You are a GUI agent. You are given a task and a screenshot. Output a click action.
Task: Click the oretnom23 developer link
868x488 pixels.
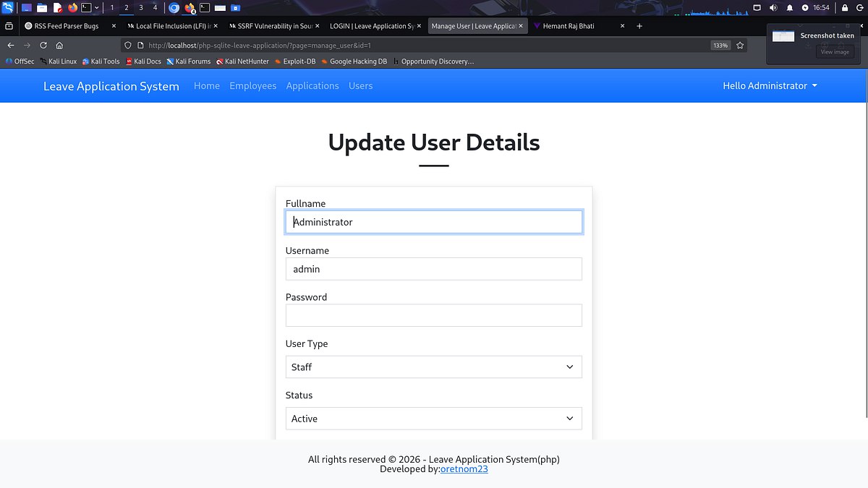pos(464,468)
